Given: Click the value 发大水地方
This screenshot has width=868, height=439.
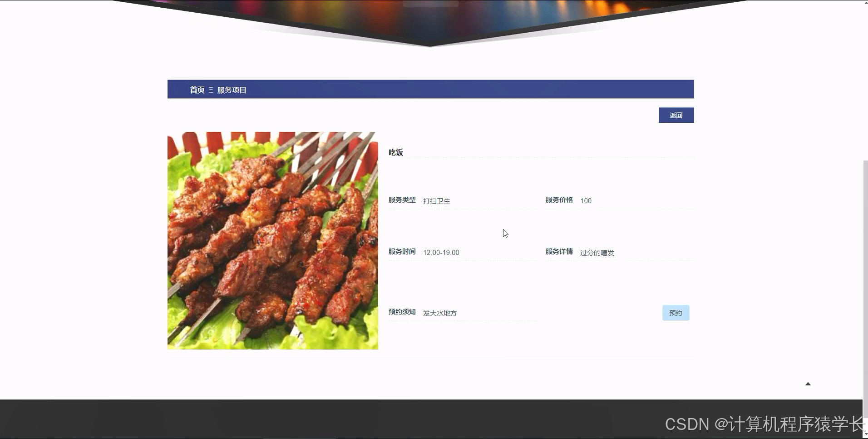Looking at the screenshot, I should (439, 313).
